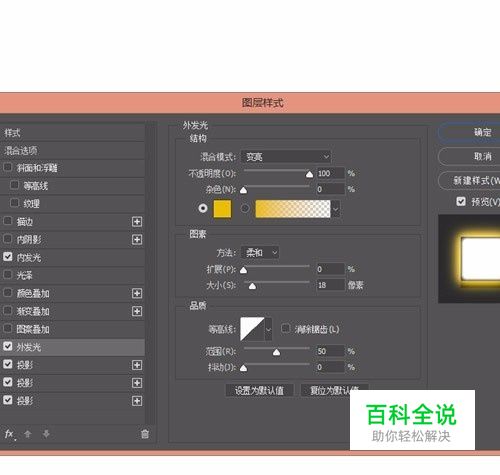Uncheck the 内发光 checkbox
Screen dimensions: 500x475
click(7, 257)
